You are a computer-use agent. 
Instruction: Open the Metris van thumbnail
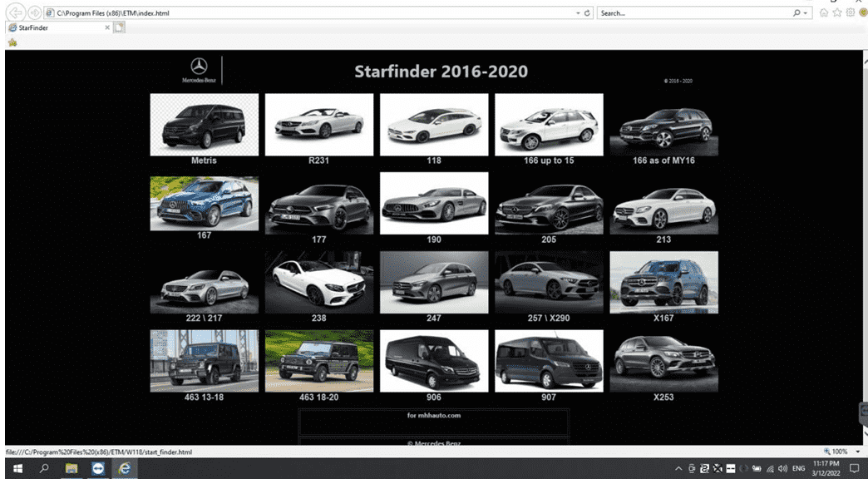pyautogui.click(x=205, y=125)
